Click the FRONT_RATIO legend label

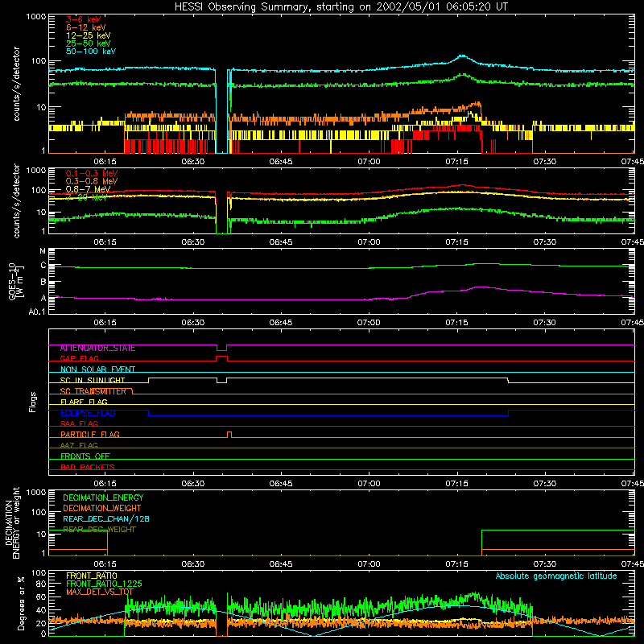tap(92, 576)
